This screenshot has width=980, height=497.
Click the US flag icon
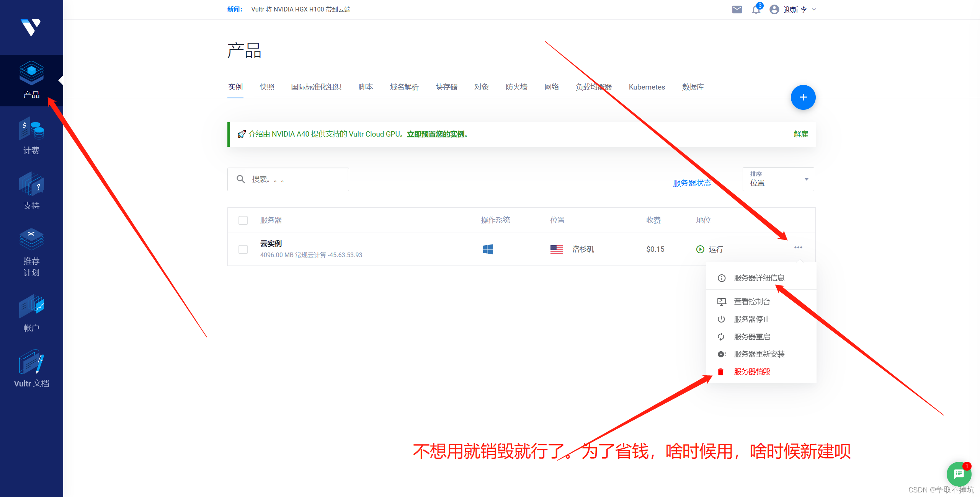557,249
